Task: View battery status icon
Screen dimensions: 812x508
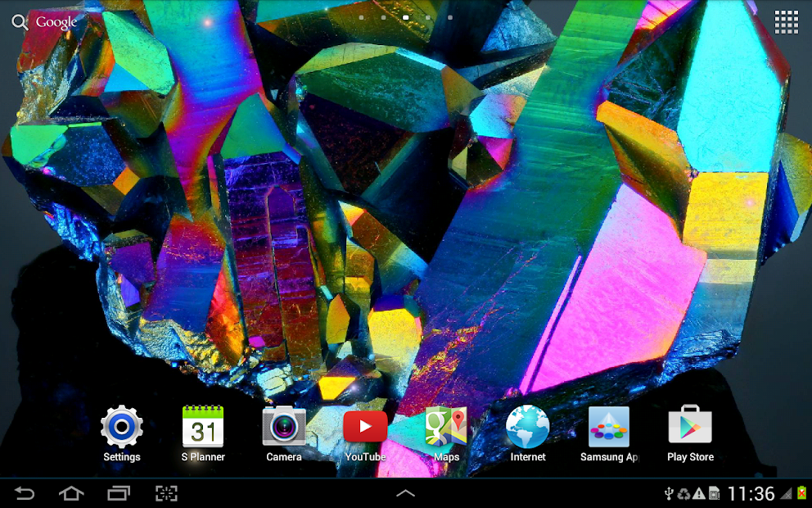Action: coord(802,493)
